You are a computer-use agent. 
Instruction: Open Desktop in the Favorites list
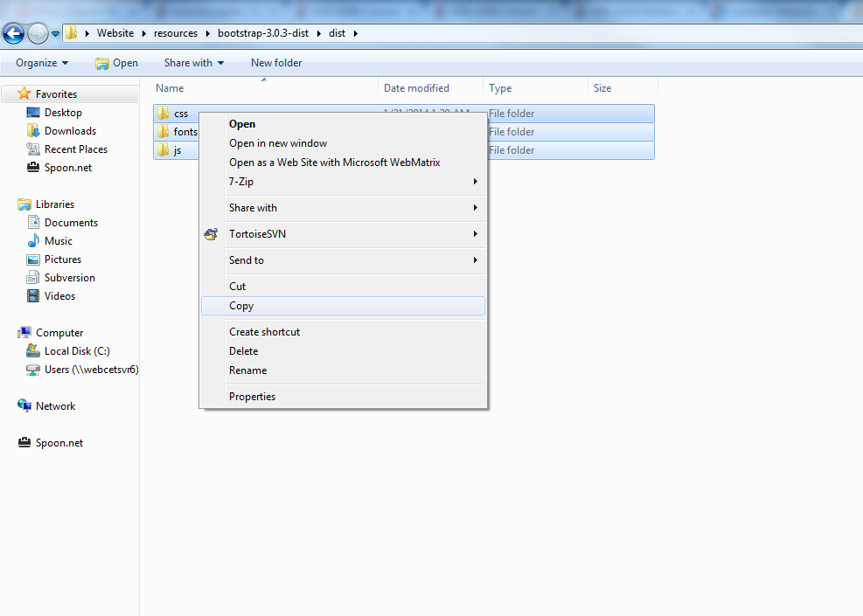point(63,112)
